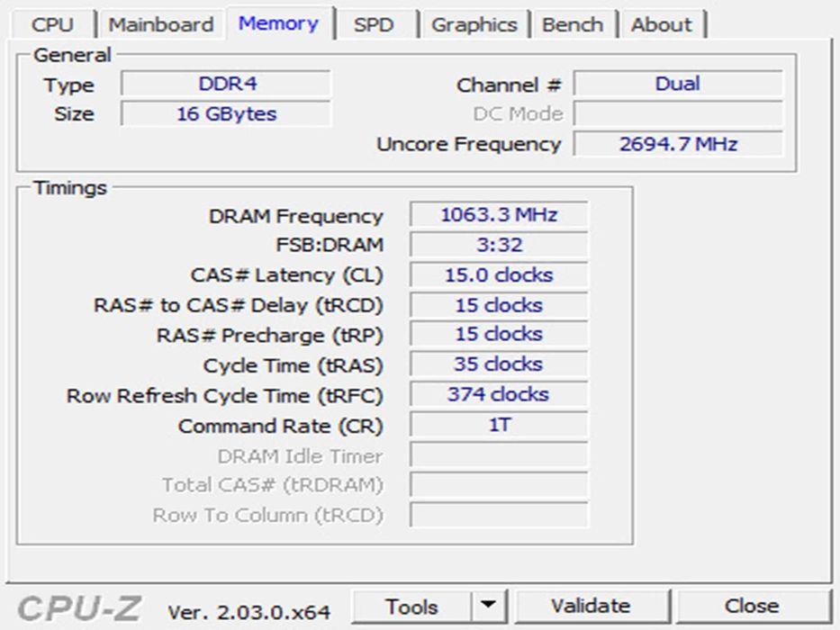This screenshot has height=630, width=840.
Task: Select the Uncore Frequency 2694.7 MHz value
Action: tap(678, 144)
